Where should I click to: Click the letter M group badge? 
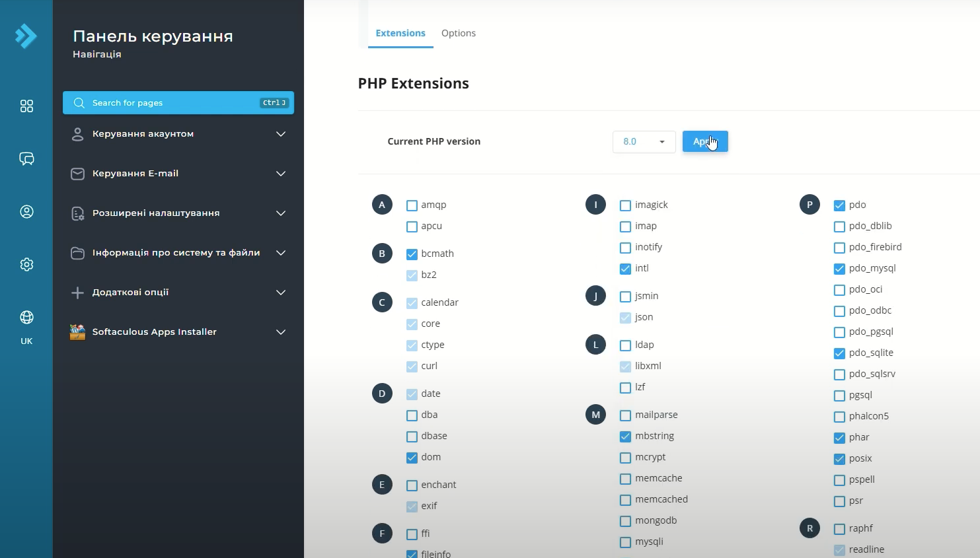595,415
